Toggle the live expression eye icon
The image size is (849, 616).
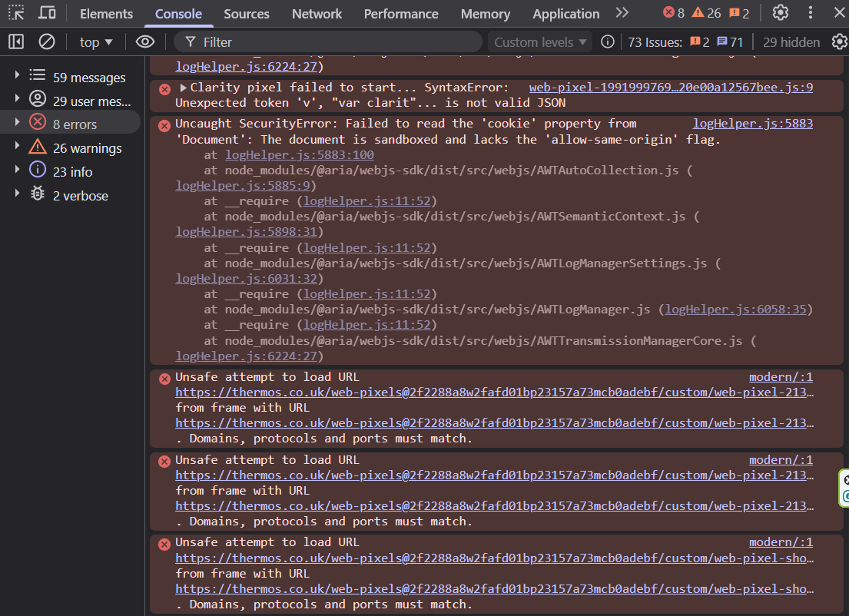pyautogui.click(x=145, y=41)
